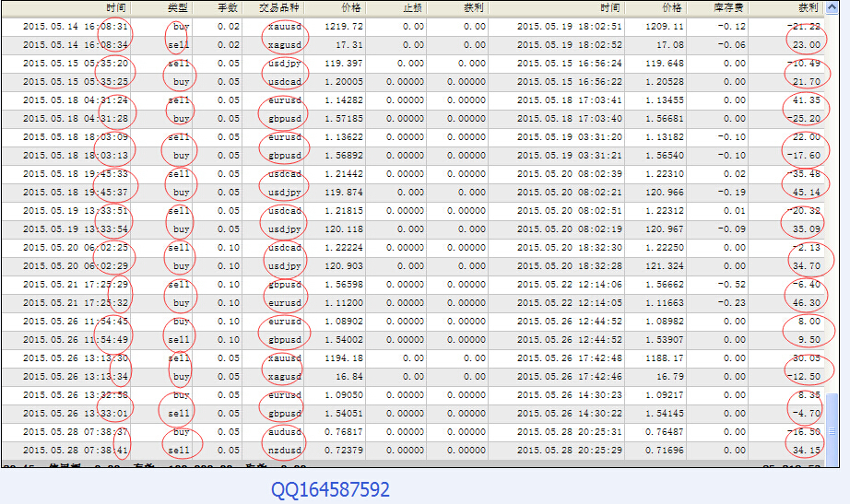Screen dimensions: 850x504
Task: Click the vertical scrollbar thumb
Action: [x=832, y=428]
